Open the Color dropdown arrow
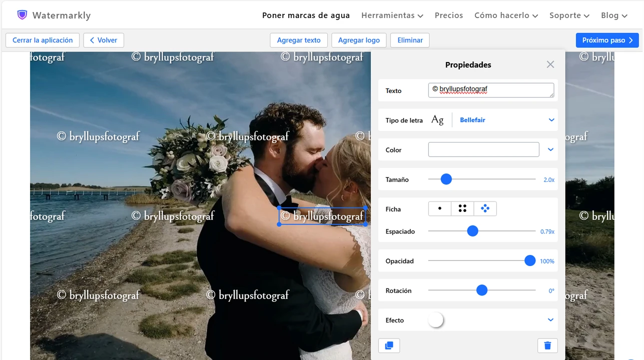The width and height of the screenshot is (644, 360). pyautogui.click(x=551, y=149)
